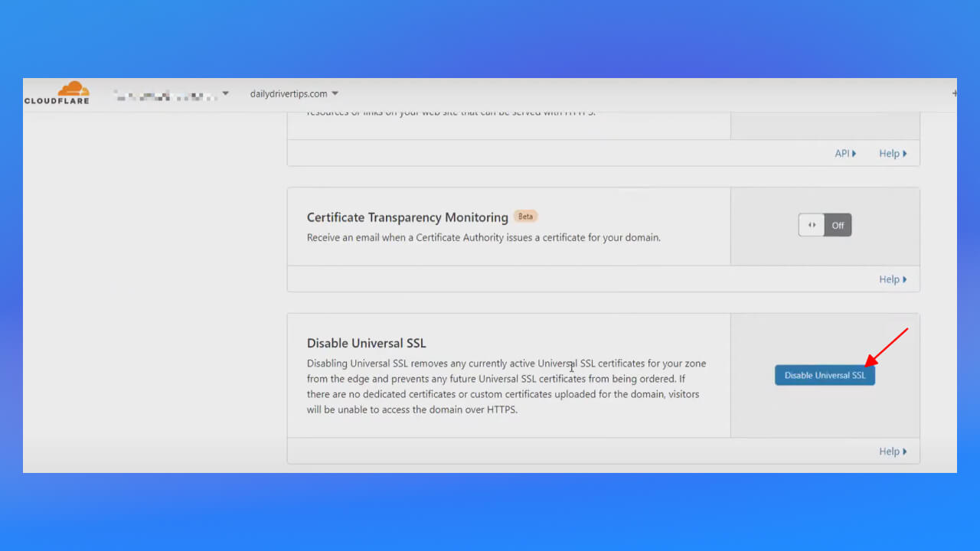980x551 pixels.
Task: Open Help under Disable Universal SSL card
Action: [x=893, y=452]
